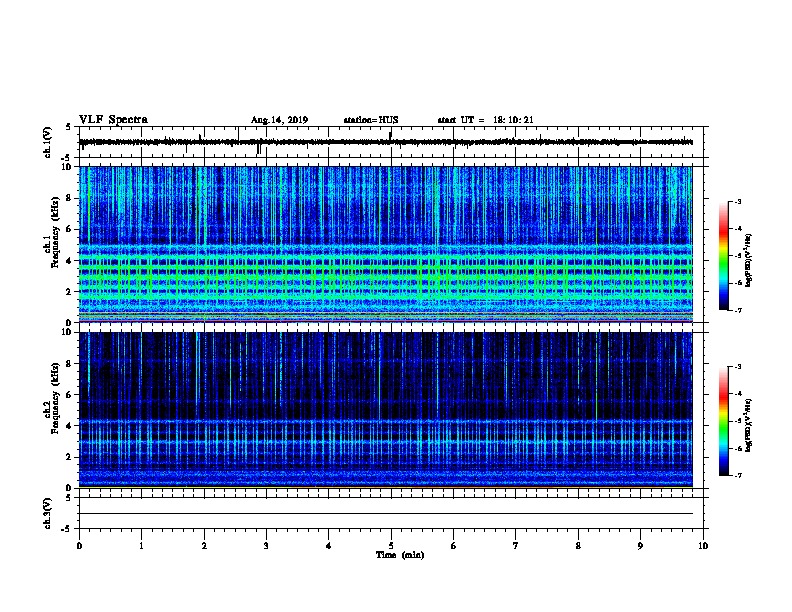Click the "VLF Spectra" plot title

[113, 120]
